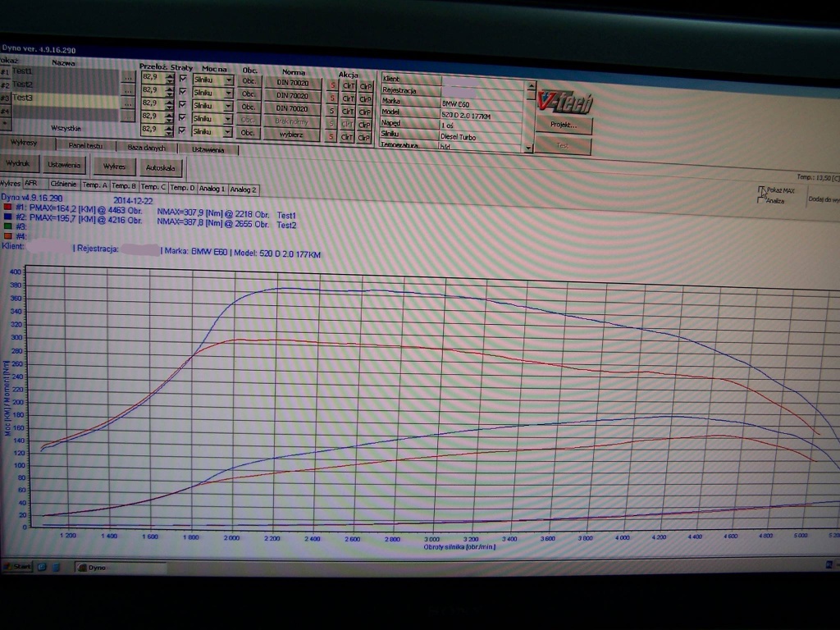This screenshot has width=840, height=630.
Task: Toggle the Straty checkbox for Test1
Action: (183, 79)
